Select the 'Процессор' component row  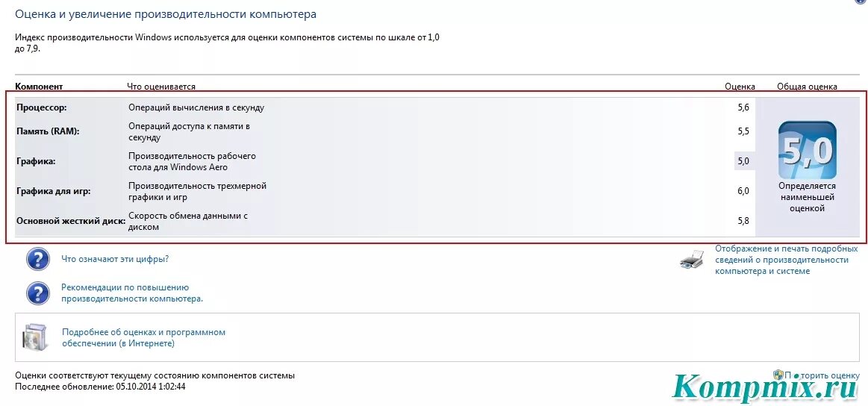385,107
